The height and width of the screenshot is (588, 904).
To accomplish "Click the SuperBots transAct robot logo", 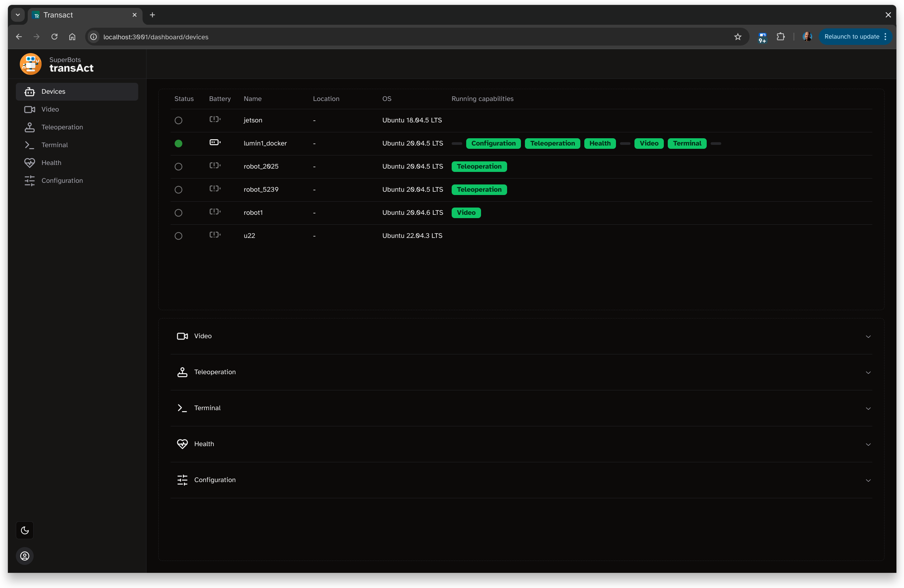I will click(x=30, y=64).
